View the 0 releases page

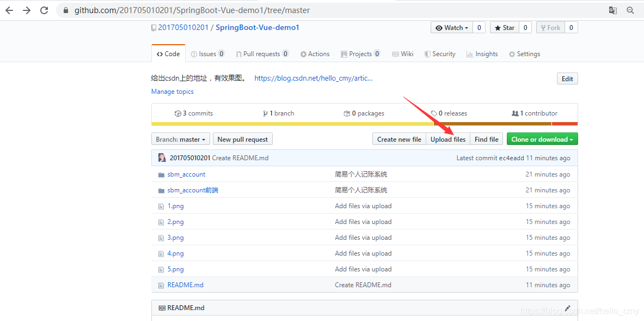pos(449,113)
